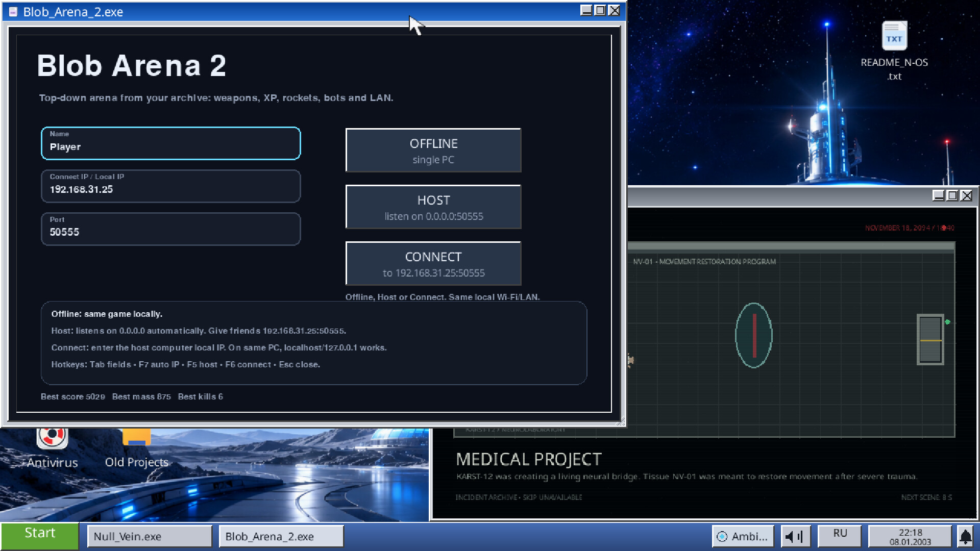The width and height of the screenshot is (980, 551).
Task: Click the Port field showing 50555
Action: (x=171, y=229)
